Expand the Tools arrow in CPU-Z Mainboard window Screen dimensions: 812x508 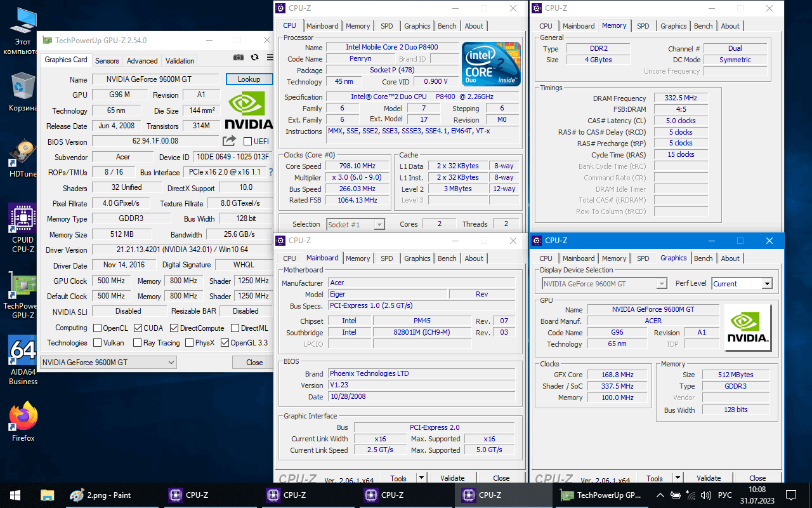click(421, 478)
